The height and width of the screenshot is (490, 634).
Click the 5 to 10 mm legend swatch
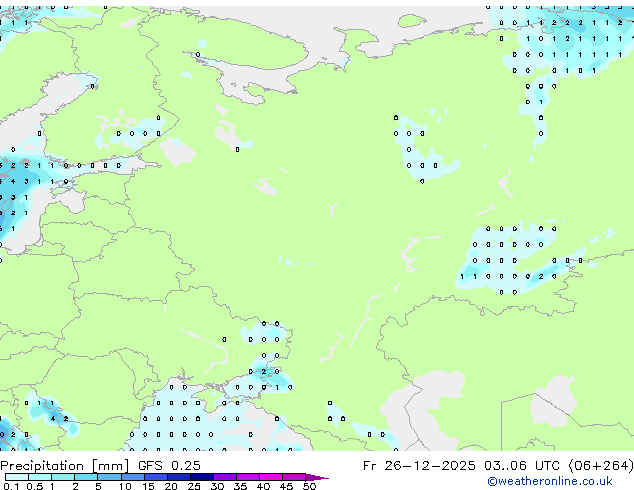click(x=109, y=477)
